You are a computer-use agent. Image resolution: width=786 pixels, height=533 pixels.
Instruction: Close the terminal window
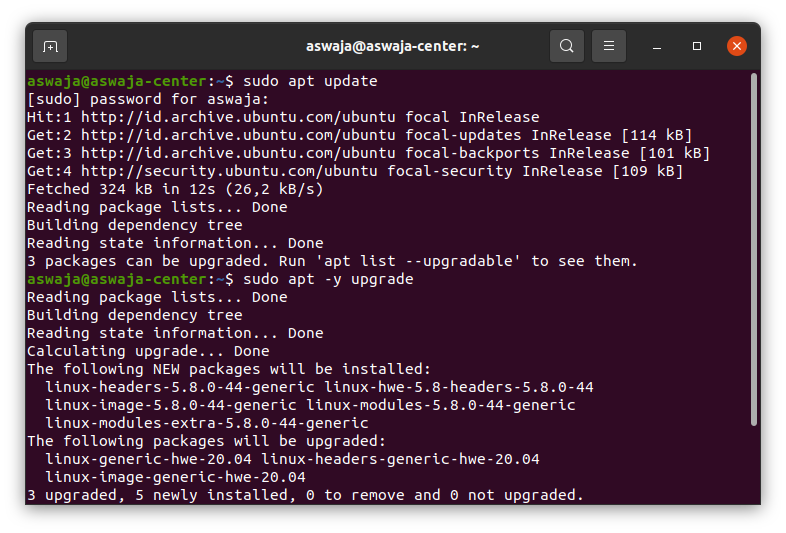[737, 46]
